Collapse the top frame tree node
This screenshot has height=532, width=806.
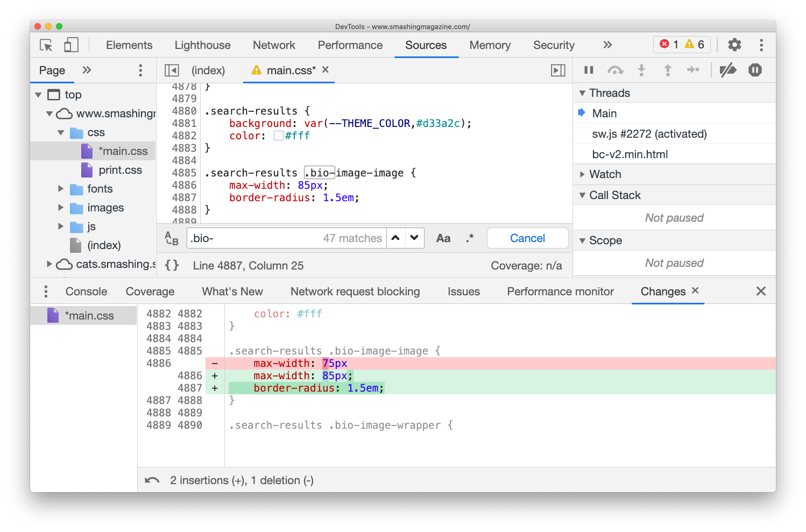point(38,95)
